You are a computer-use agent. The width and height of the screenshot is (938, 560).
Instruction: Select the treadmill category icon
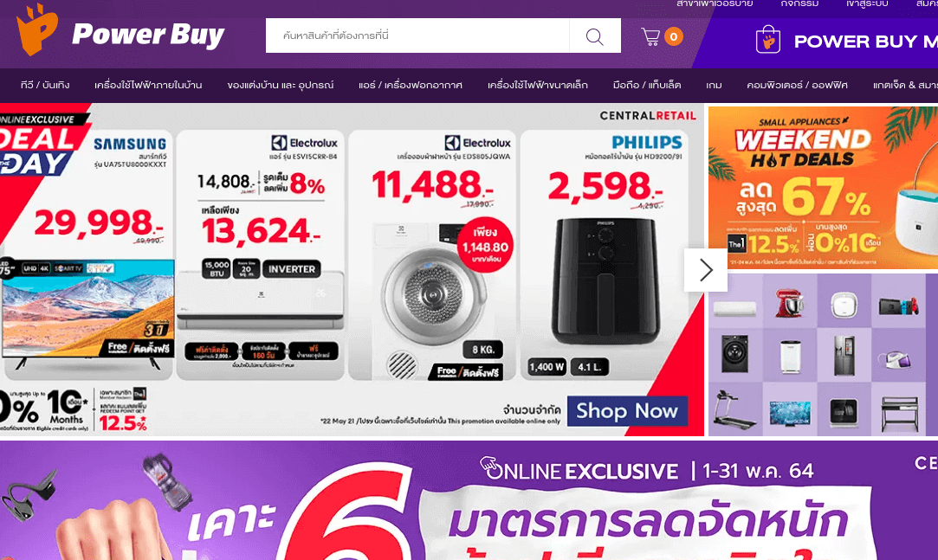click(x=734, y=410)
